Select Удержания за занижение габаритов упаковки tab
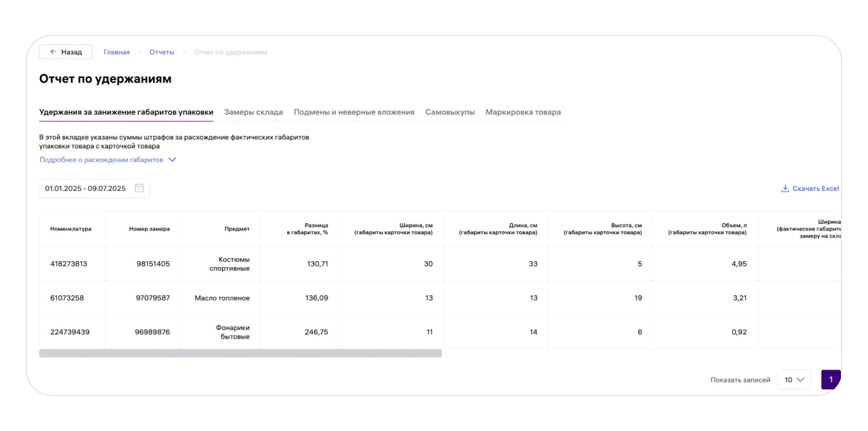 point(126,112)
